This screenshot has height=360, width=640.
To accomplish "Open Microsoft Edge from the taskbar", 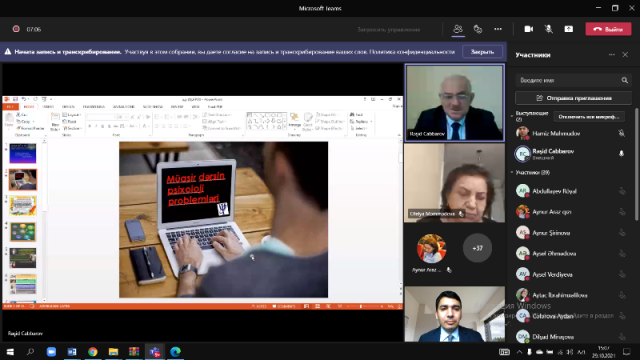I will click(x=176, y=351).
